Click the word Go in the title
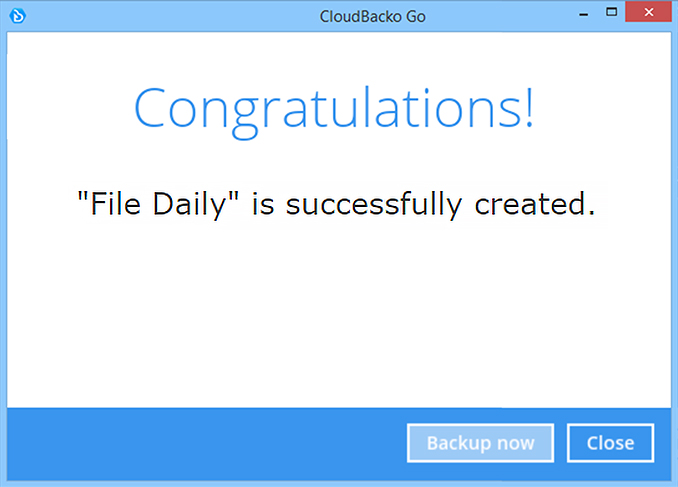The image size is (678, 487). [416, 16]
